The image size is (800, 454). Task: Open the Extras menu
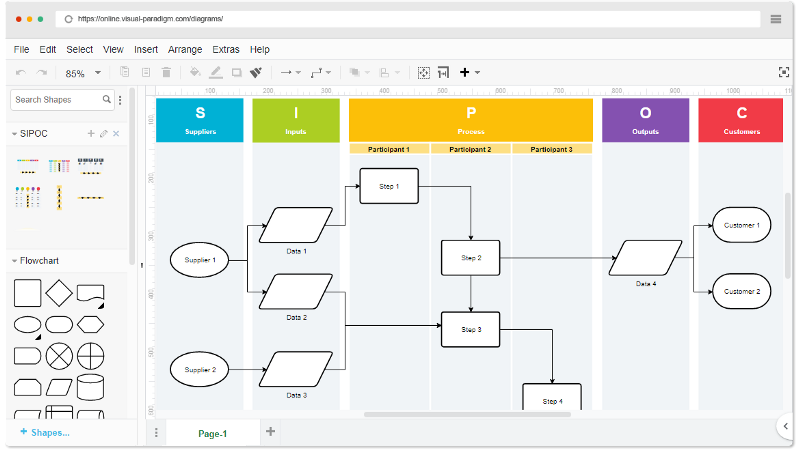tap(225, 49)
